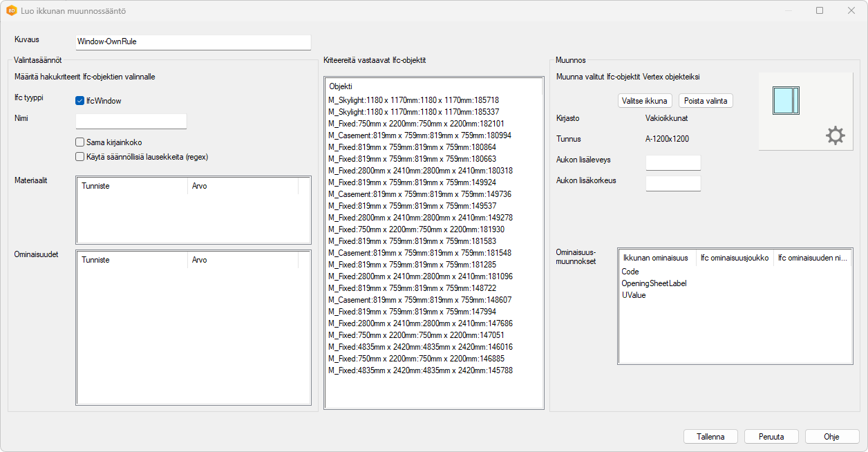Screen dimensions: 868x452
Task: Click Tunniste column header in Materiaalit table
Action: [x=131, y=186]
